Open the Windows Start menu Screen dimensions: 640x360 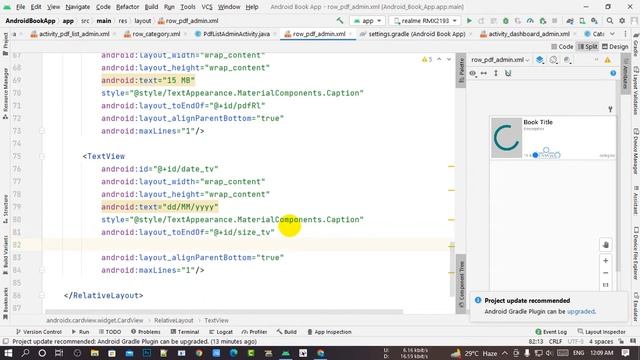point(8,353)
